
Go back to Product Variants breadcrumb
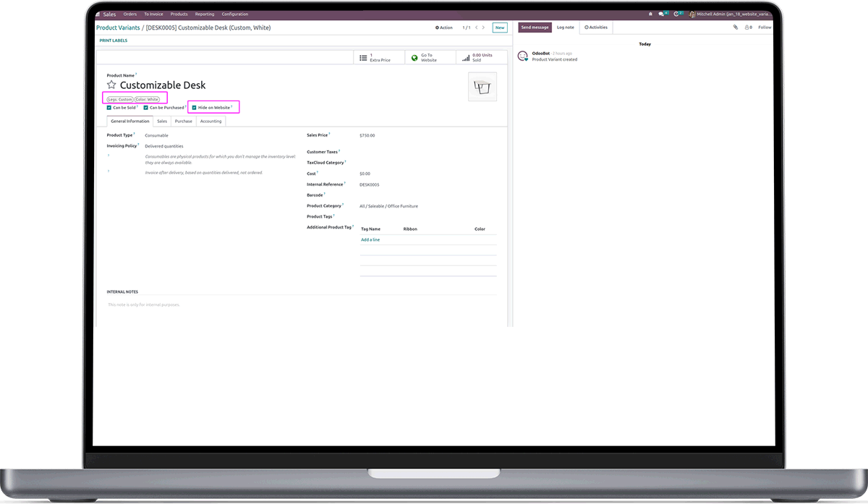click(118, 27)
